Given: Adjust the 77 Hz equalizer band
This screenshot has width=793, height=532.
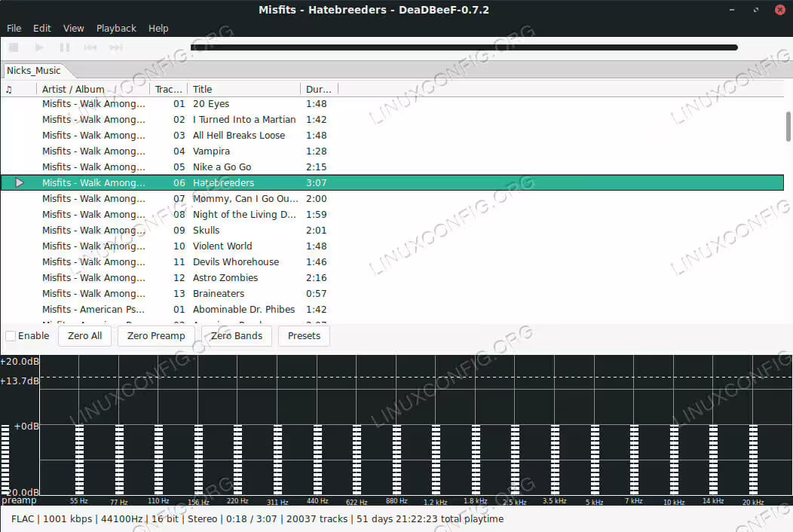Looking at the screenshot, I should [119, 459].
